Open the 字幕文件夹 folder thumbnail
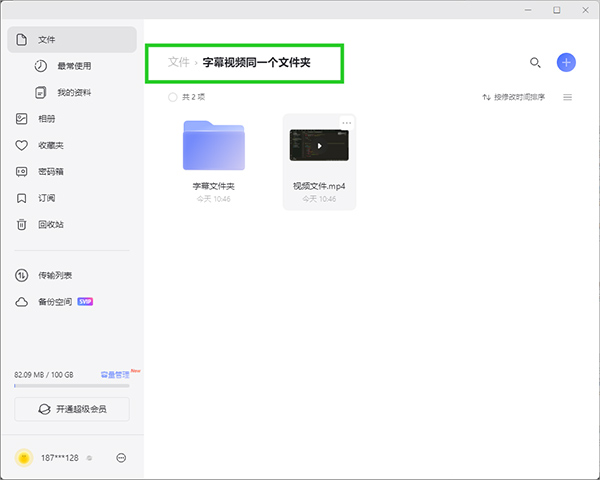 coord(214,146)
